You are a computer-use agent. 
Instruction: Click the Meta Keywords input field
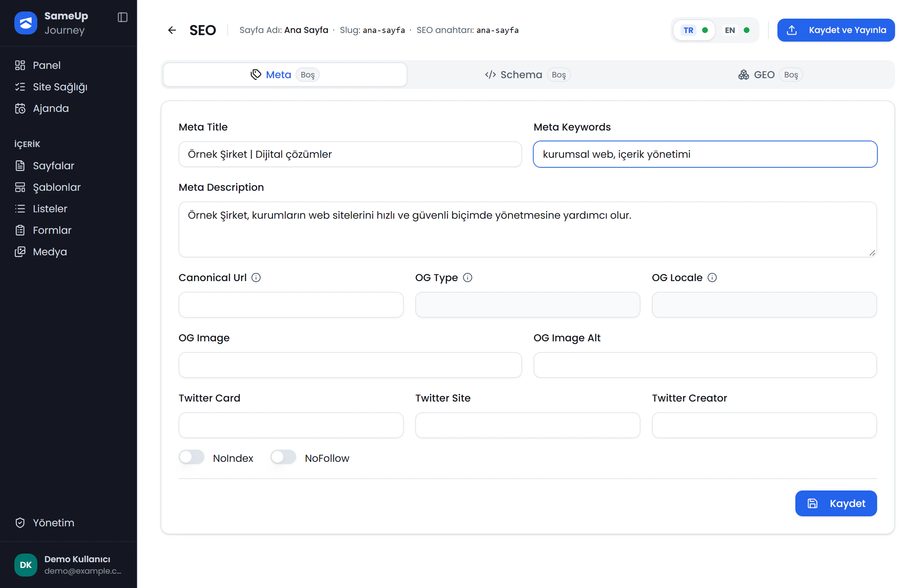[705, 154]
